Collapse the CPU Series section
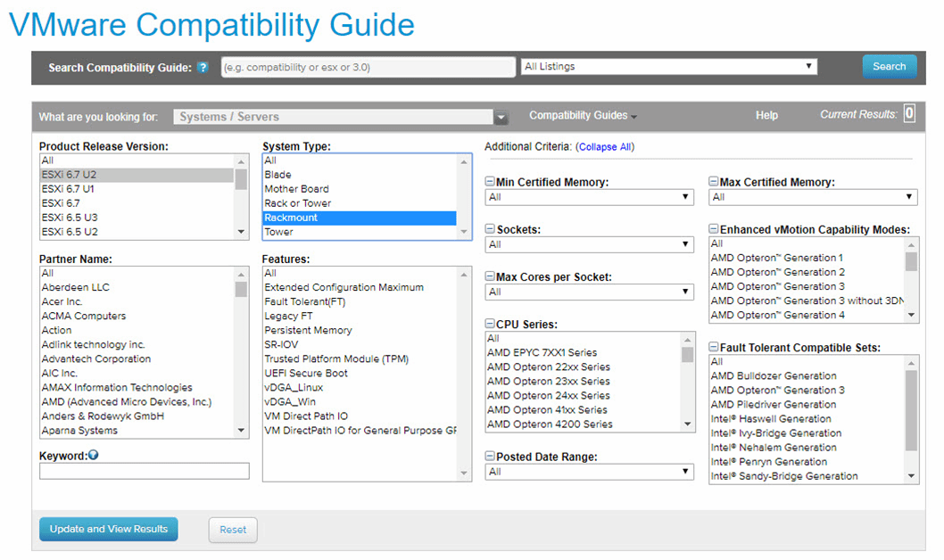The height and width of the screenshot is (560, 944). click(x=490, y=325)
